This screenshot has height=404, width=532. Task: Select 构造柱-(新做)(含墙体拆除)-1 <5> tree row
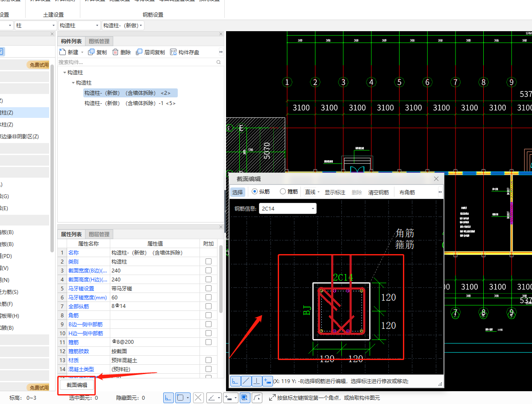[x=130, y=103]
